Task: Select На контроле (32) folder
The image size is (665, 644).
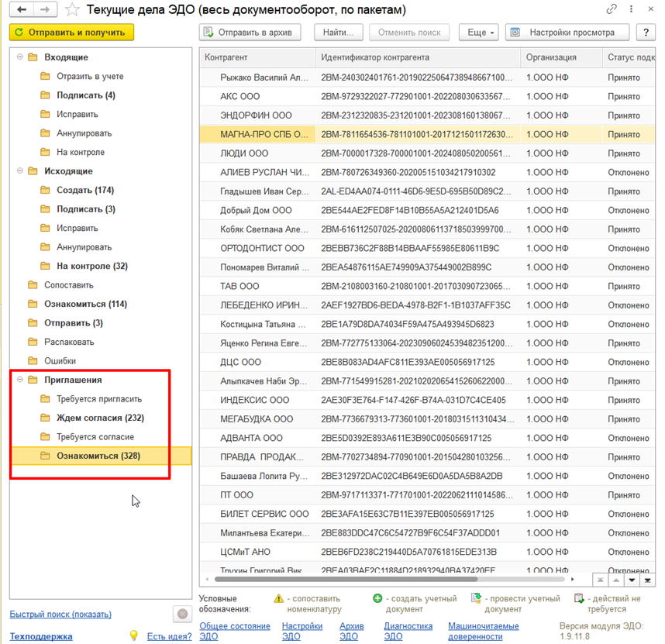Action: click(x=92, y=266)
